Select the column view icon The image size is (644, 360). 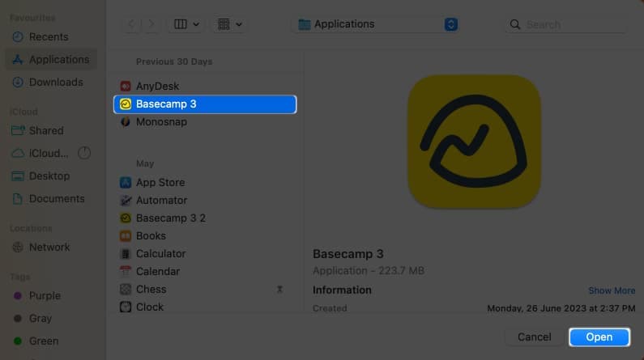click(x=181, y=24)
